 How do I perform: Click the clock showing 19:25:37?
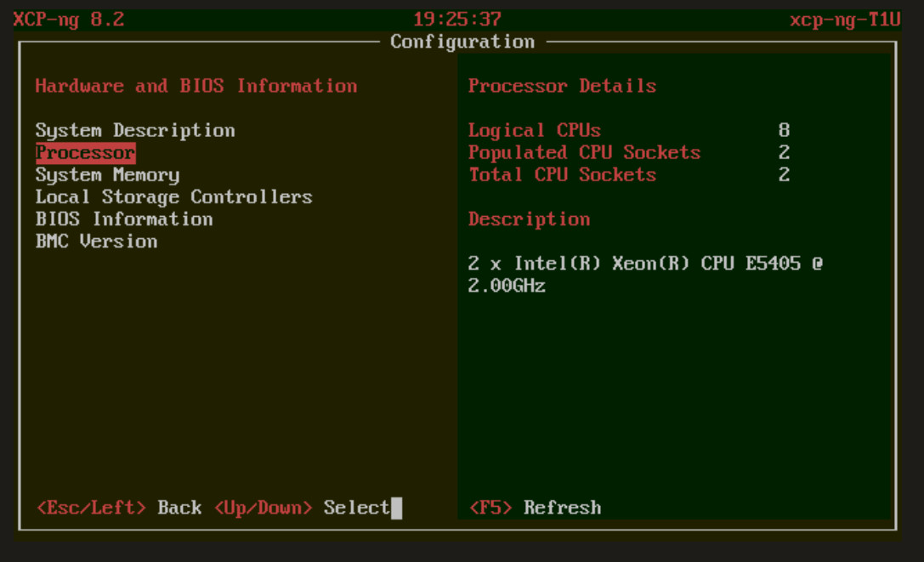tap(457, 20)
